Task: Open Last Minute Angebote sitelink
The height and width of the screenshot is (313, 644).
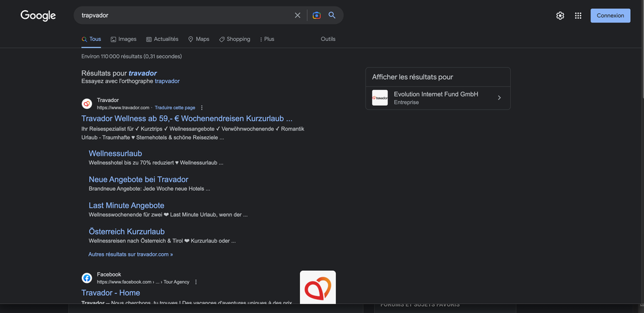Action: [126, 205]
